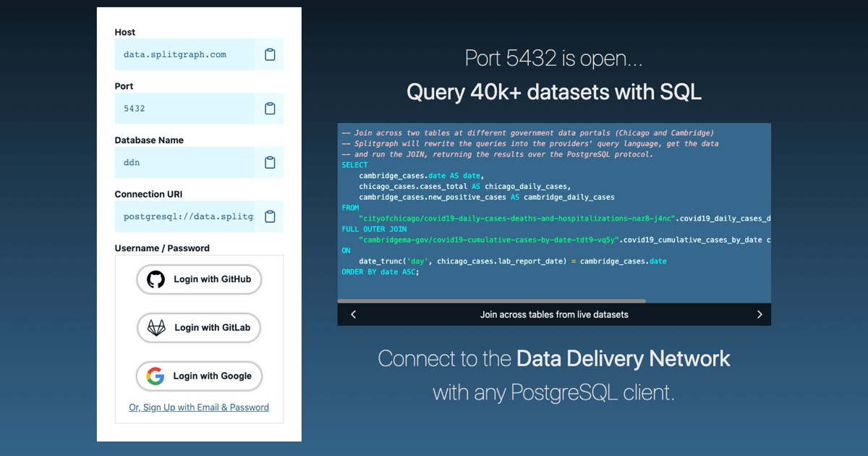
Task: Select the Connection URI postgresql field
Action: pyautogui.click(x=184, y=216)
